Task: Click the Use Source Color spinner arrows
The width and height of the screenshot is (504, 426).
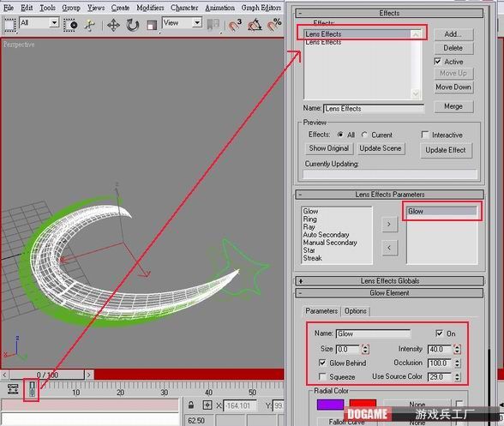Action: tap(457, 377)
